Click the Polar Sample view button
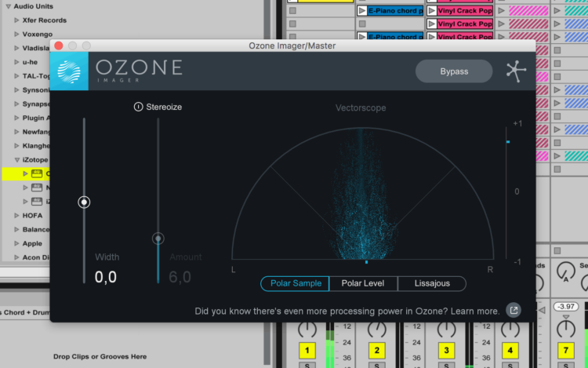The image size is (588, 368). 296,283
